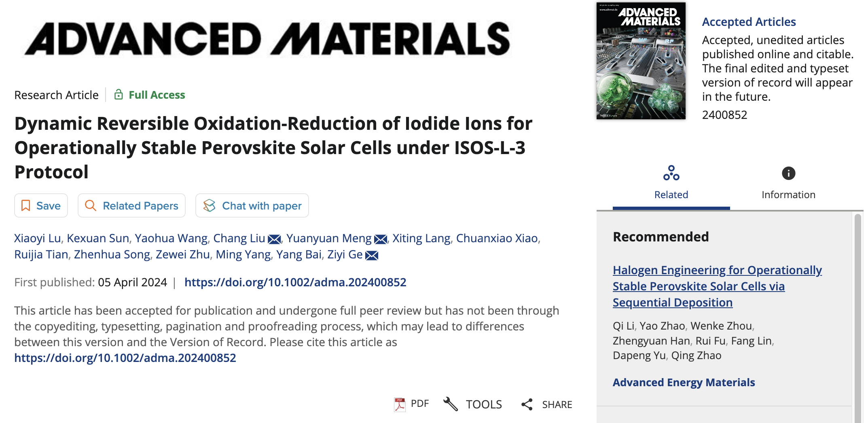Open the Advanced Energy Materials journal link
The image size is (868, 423).
(684, 383)
